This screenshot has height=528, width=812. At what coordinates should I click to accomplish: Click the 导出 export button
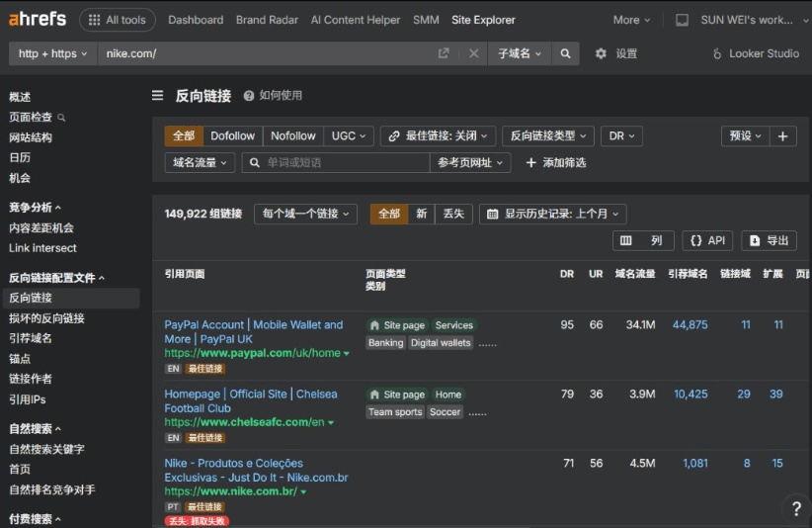[769, 240]
